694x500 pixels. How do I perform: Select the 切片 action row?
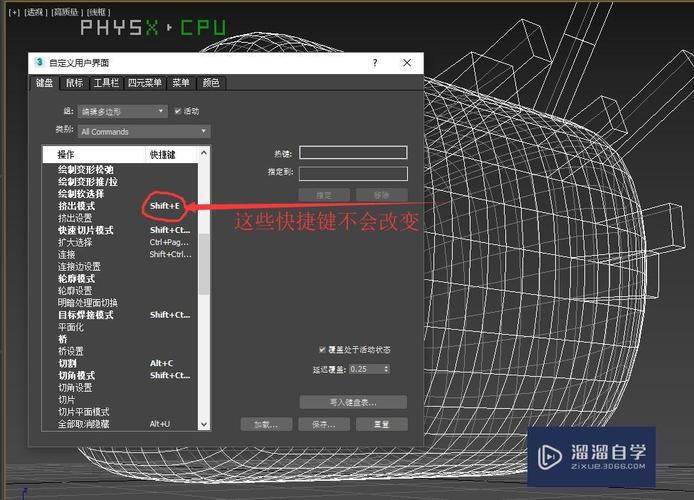tap(120, 400)
